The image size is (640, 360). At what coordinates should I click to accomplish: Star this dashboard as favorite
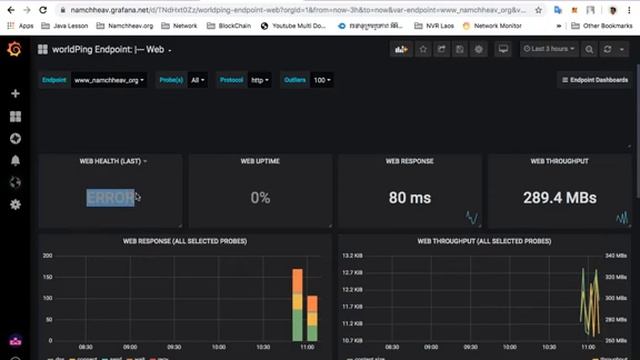click(423, 49)
